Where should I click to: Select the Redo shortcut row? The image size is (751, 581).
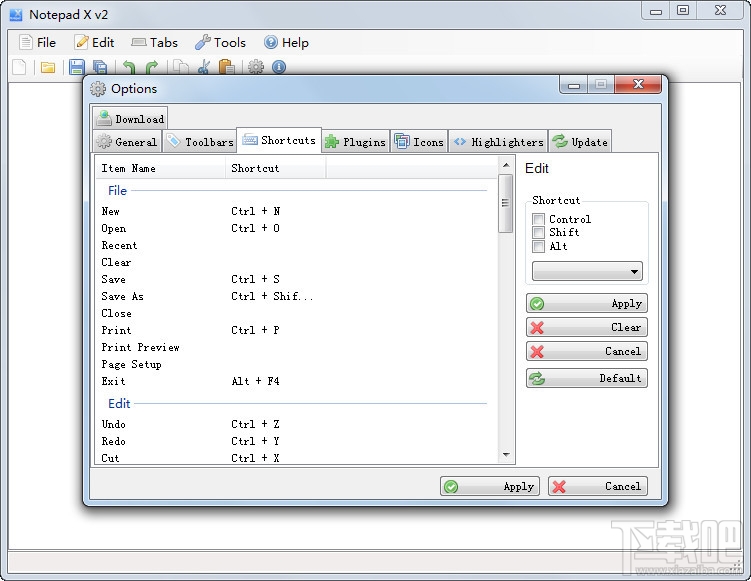click(296, 441)
